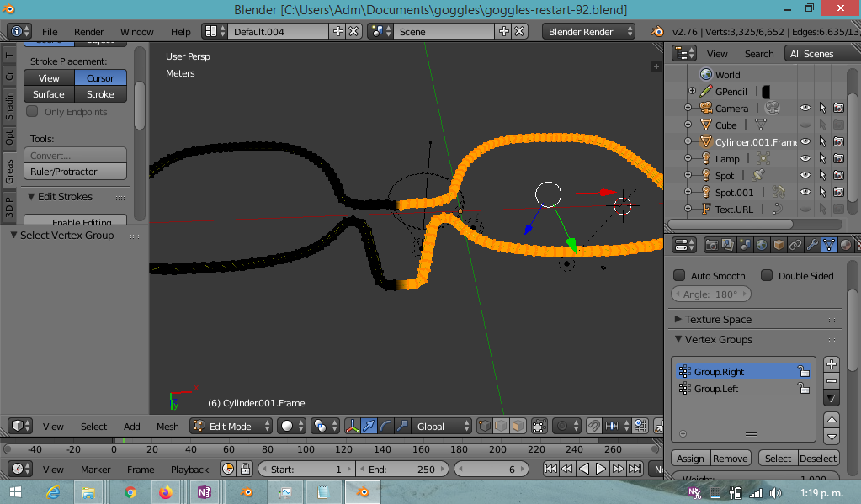Image resolution: width=861 pixels, height=504 pixels.
Task: Expand the Camera tree item
Action: [x=688, y=109]
